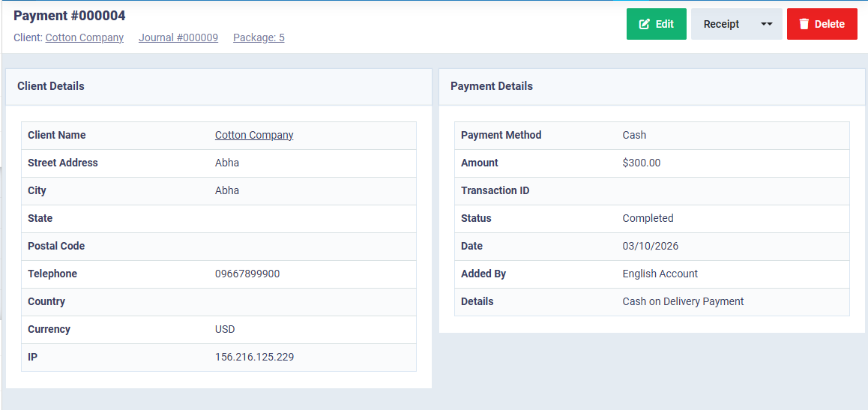
Task: Click the $300.00 amount value
Action: click(x=641, y=163)
